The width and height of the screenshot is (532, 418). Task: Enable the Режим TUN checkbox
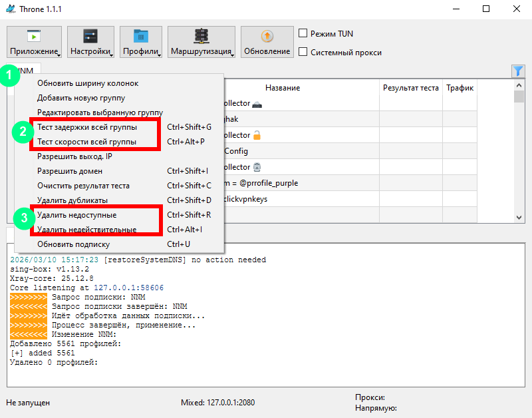[303, 33]
